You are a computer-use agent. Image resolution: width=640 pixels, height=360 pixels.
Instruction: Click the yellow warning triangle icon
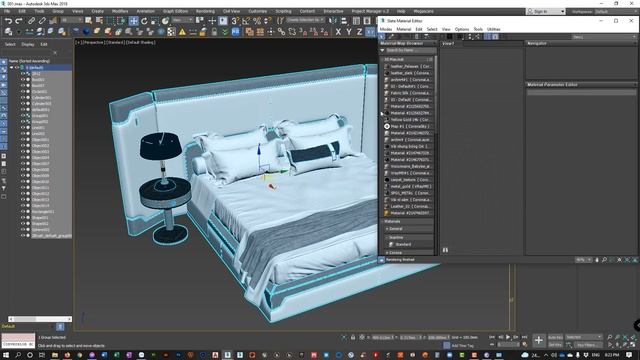[182, 32]
